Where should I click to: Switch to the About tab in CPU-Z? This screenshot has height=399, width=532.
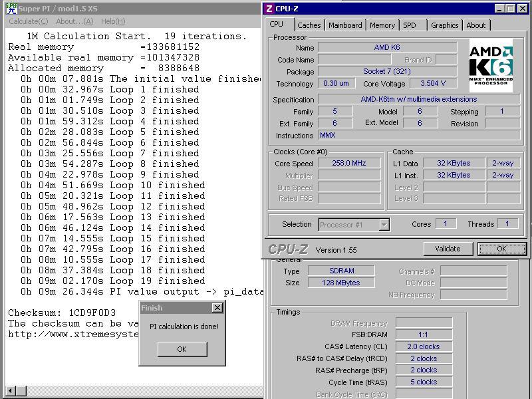(x=475, y=25)
